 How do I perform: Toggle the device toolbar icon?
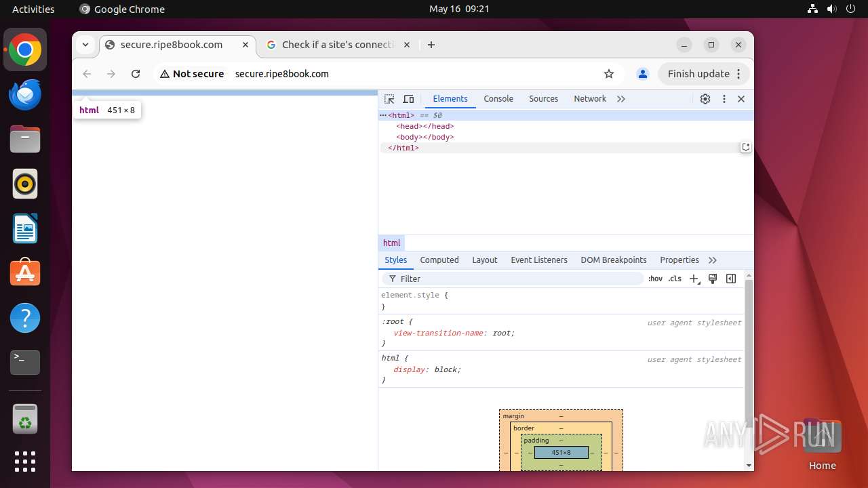pos(408,99)
